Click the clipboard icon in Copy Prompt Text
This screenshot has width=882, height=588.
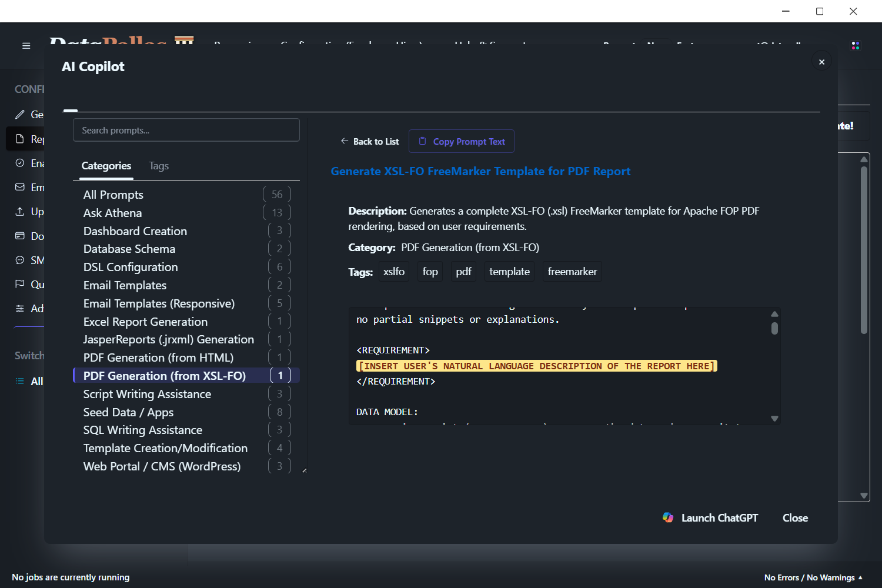[422, 141]
